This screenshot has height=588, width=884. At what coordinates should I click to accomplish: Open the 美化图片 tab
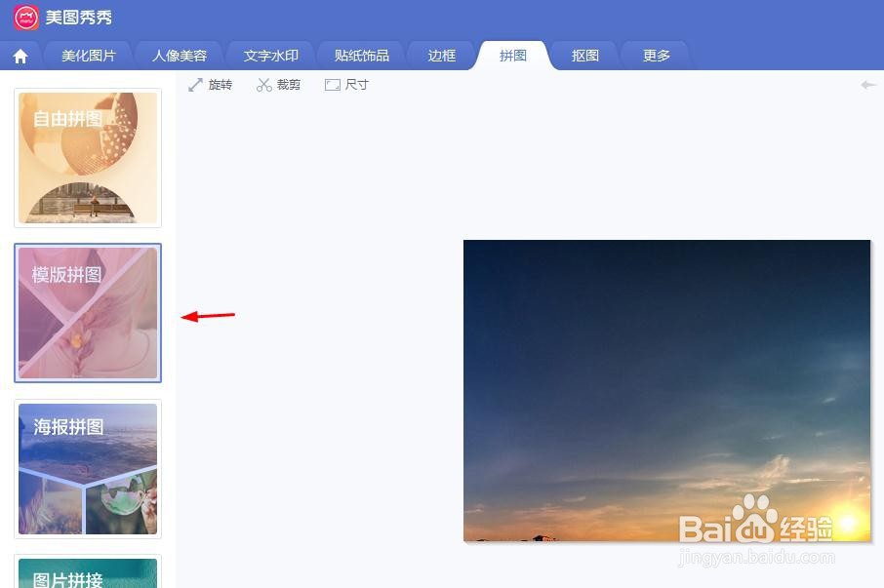pos(89,56)
